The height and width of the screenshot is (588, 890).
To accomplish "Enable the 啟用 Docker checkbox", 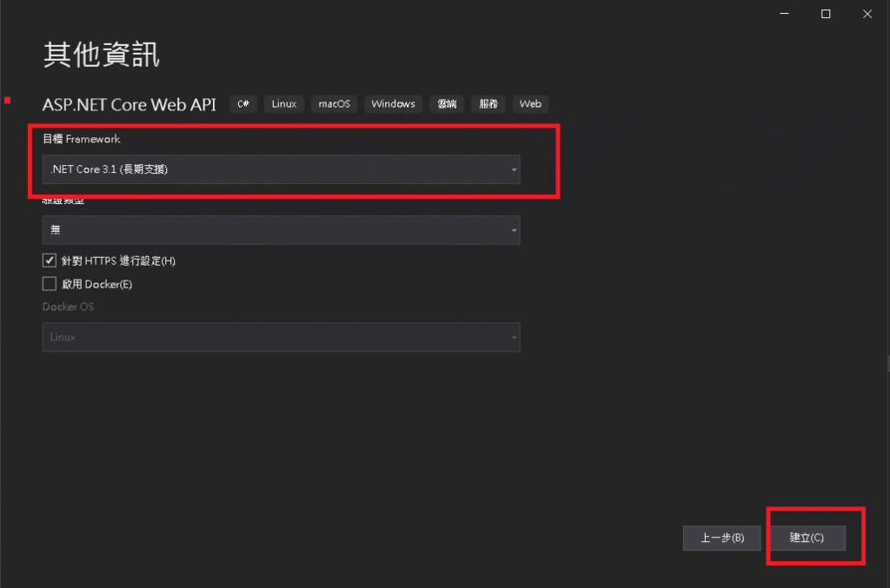I will pos(50,283).
